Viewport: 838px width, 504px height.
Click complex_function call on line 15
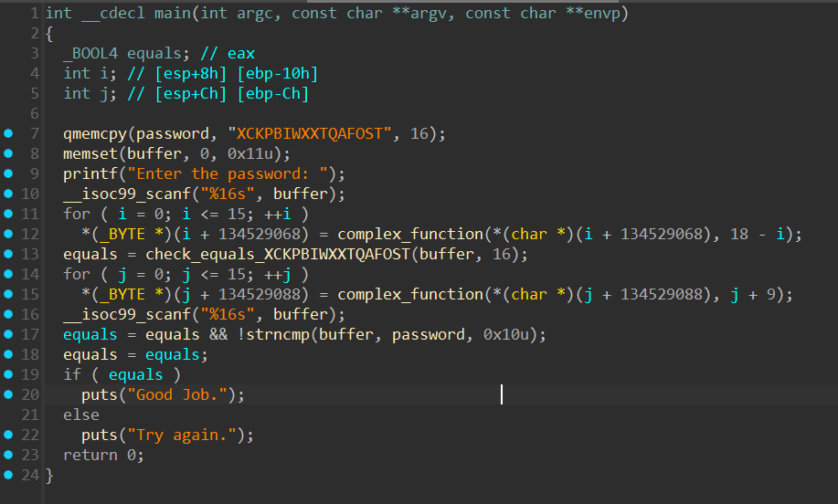(410, 294)
